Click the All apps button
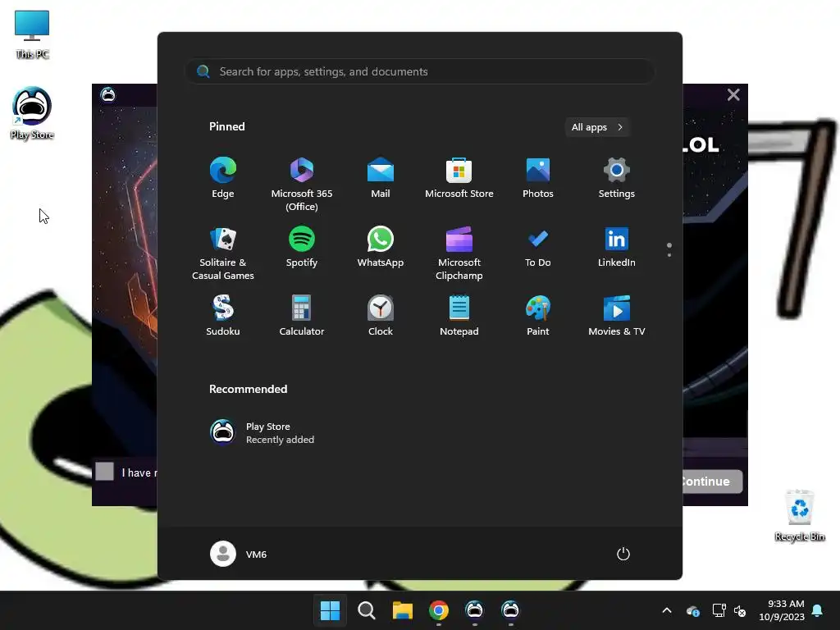 (597, 127)
